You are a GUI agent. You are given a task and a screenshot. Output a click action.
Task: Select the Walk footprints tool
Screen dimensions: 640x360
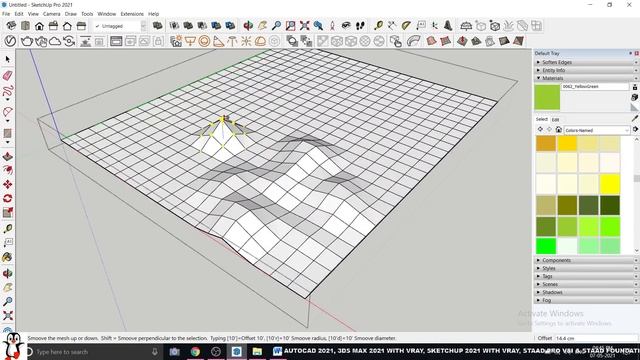point(360,26)
